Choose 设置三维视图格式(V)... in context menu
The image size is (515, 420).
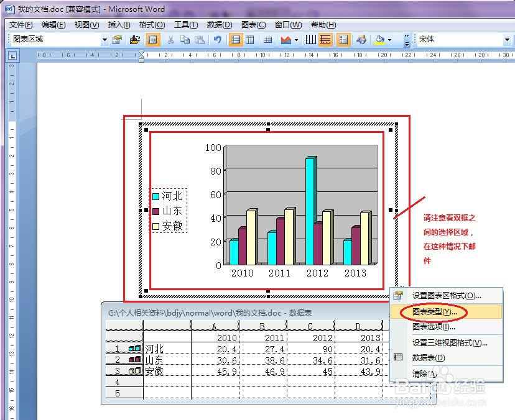(447, 343)
